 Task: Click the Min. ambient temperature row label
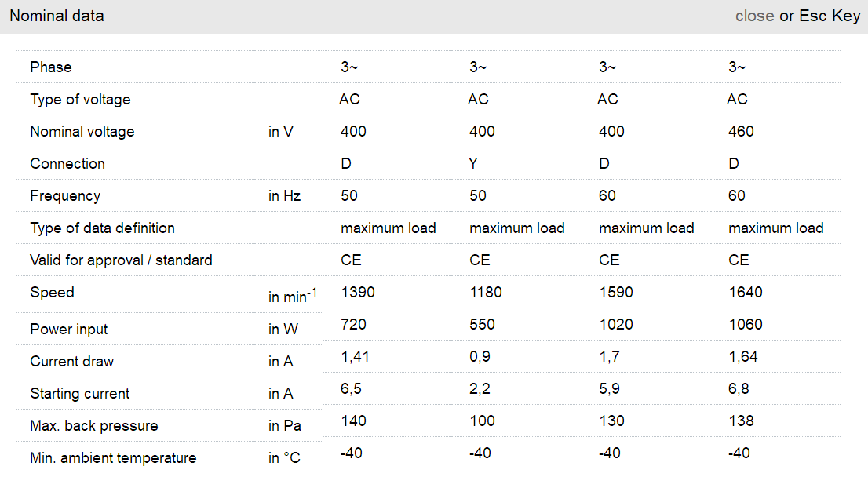[113, 458]
